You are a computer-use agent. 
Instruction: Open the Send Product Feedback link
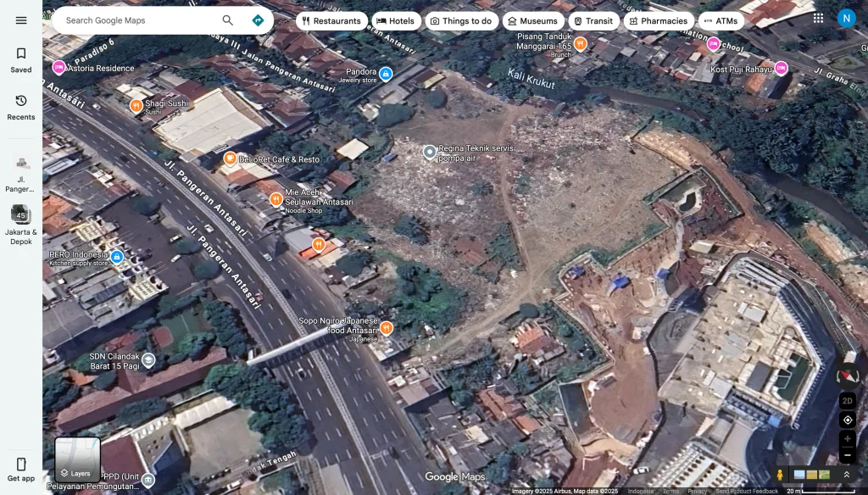[x=749, y=490]
